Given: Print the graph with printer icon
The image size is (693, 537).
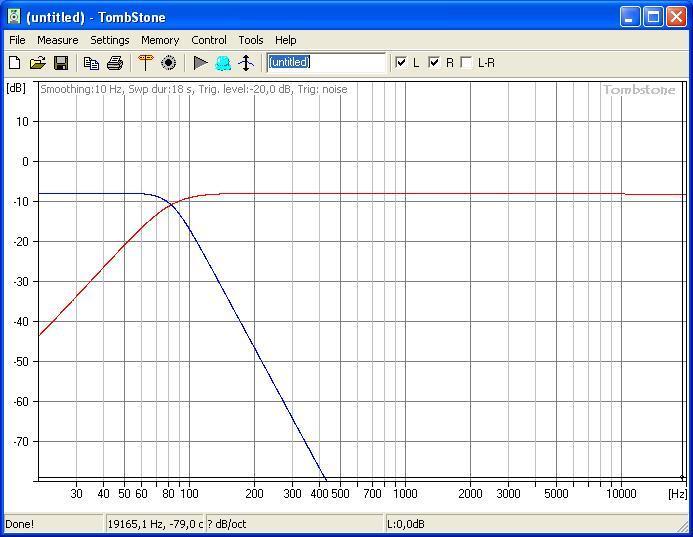Looking at the screenshot, I should [115, 63].
